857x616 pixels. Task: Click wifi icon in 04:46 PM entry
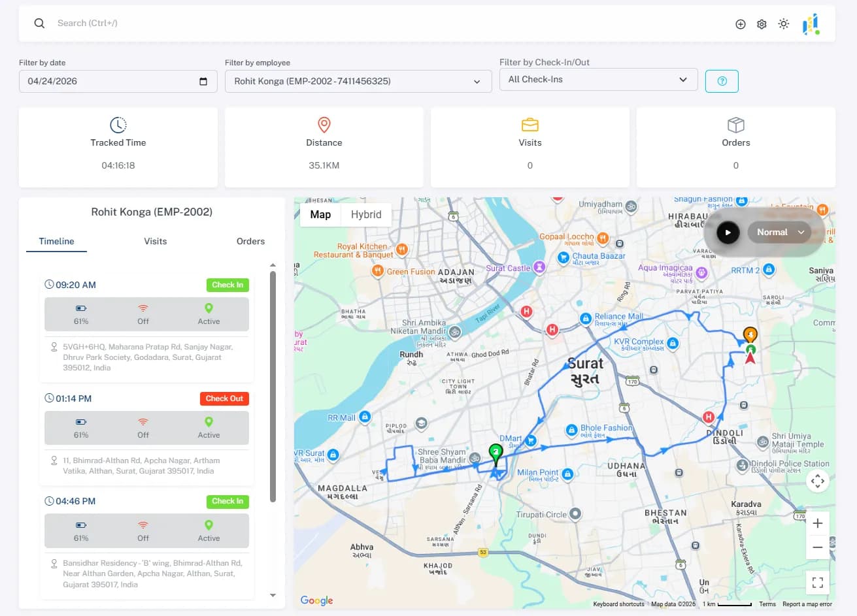[x=143, y=525]
